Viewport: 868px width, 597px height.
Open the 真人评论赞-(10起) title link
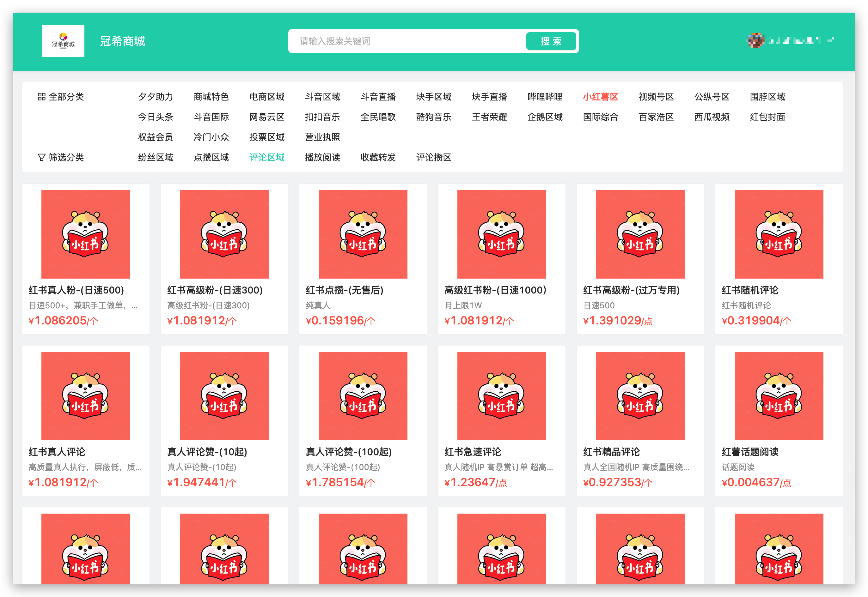207,452
